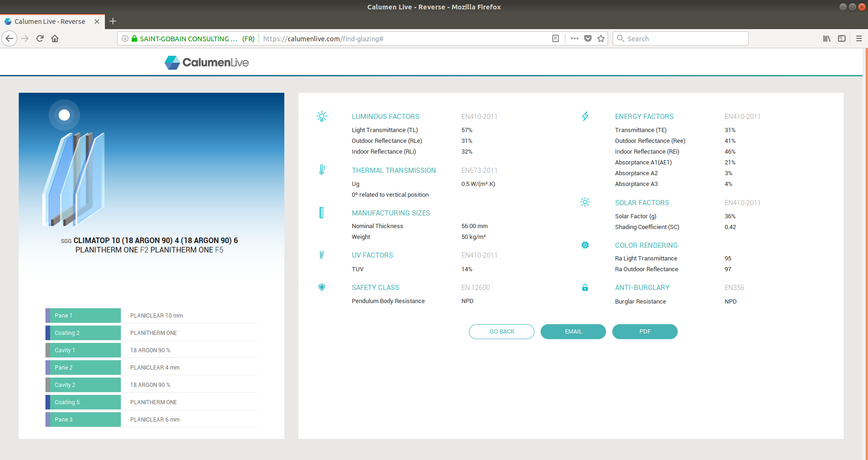Click the CalumenLive logo
Viewport: 868px width, 460px height.
pyautogui.click(x=207, y=62)
